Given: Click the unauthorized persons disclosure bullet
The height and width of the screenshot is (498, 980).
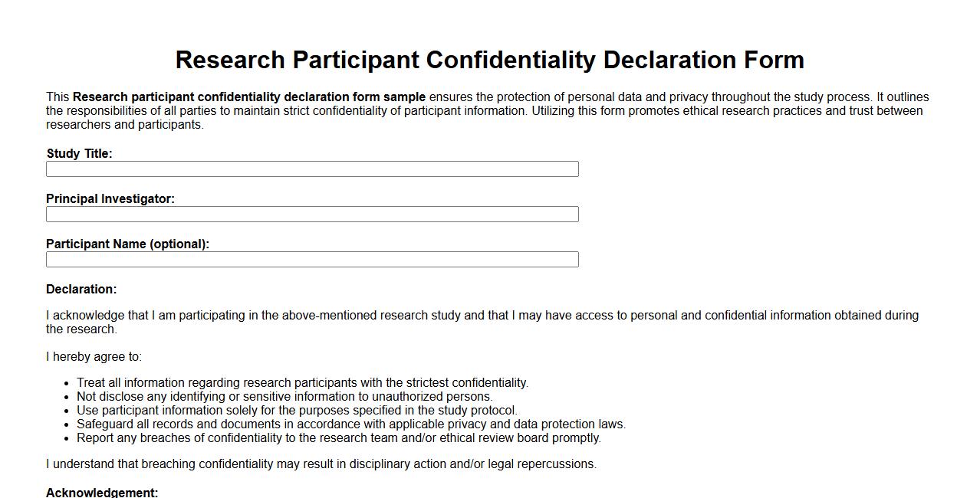Looking at the screenshot, I should click(x=284, y=396).
